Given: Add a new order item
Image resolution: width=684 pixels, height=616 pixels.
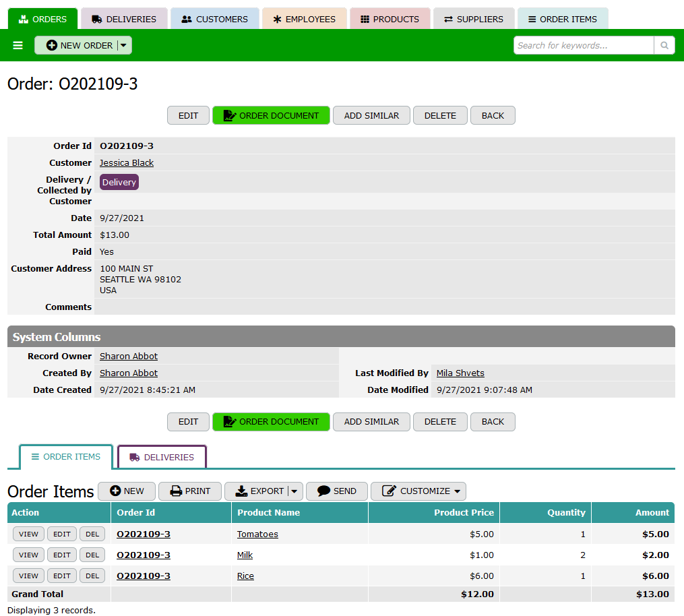Looking at the screenshot, I should [x=127, y=491].
